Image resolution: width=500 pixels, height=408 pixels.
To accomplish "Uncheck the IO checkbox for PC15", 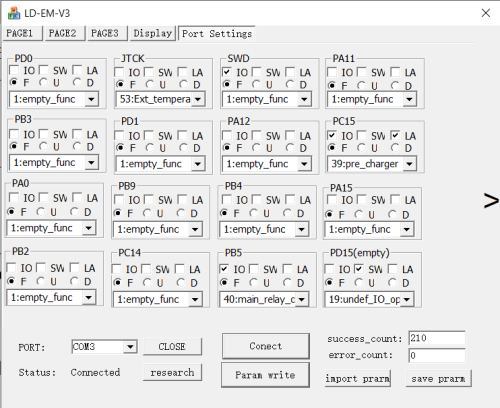I will 332,135.
